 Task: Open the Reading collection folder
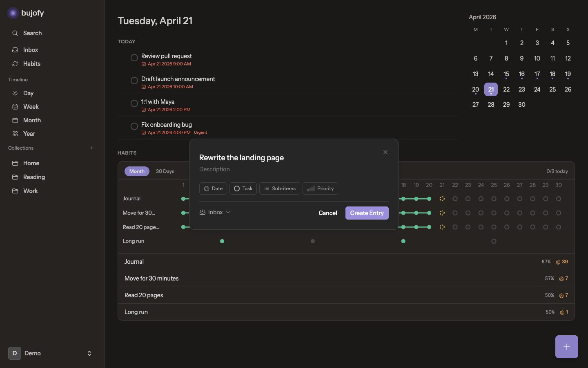tap(52, 177)
